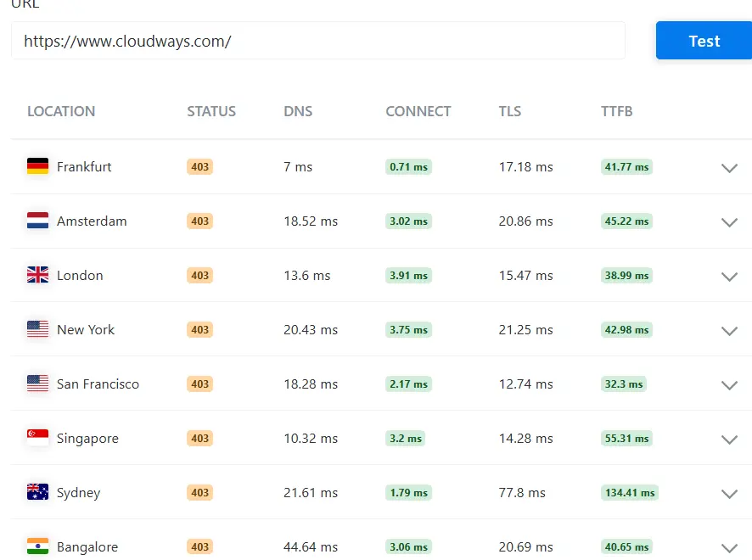This screenshot has height=560, width=752.
Task: Click the San Francisco US flag icon
Action: [x=37, y=384]
